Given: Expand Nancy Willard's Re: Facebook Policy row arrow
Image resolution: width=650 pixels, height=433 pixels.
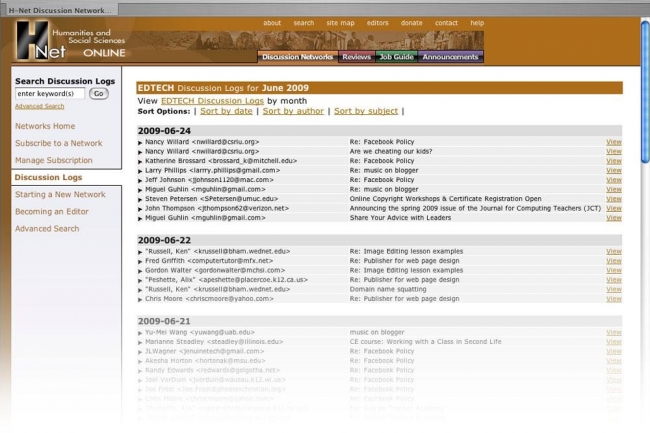Looking at the screenshot, I should click(140, 143).
